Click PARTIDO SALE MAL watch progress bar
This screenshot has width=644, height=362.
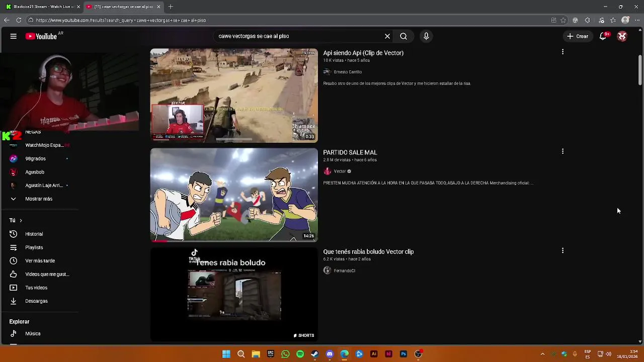point(234,241)
